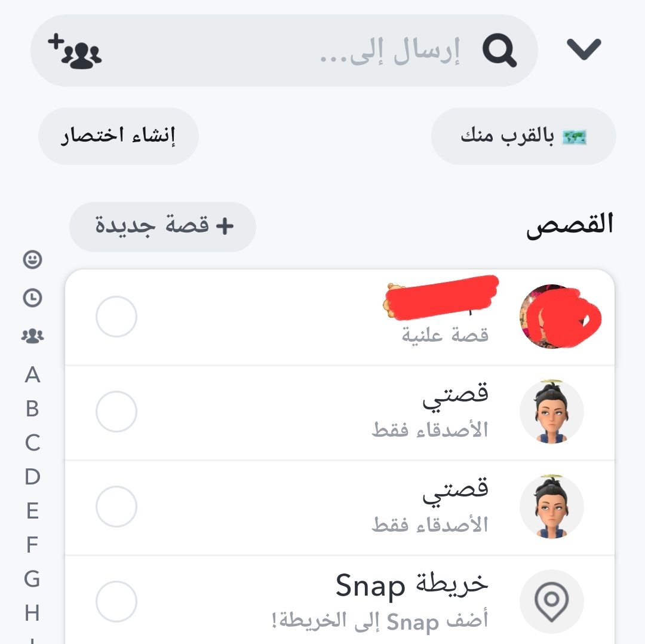Screen dimensions: 645x644
Task: Click the بالقرب منك nearby button
Action: (x=524, y=136)
